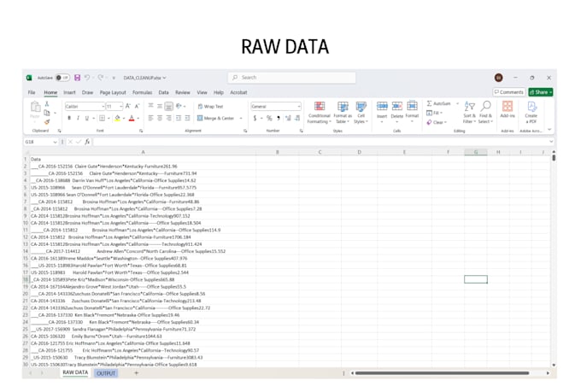581x392 pixels.
Task: Save the workbook with the disk icon
Action: [77, 78]
